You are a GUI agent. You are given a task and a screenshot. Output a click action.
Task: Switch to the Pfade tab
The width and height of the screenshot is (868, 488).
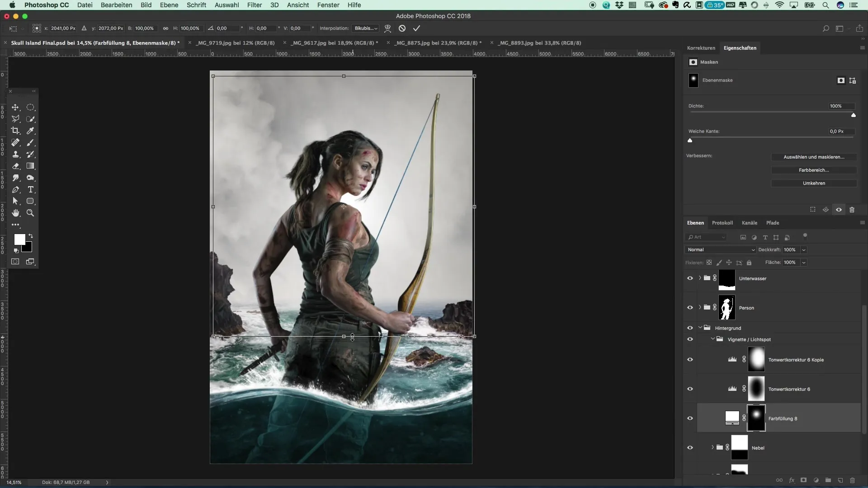pyautogui.click(x=773, y=223)
